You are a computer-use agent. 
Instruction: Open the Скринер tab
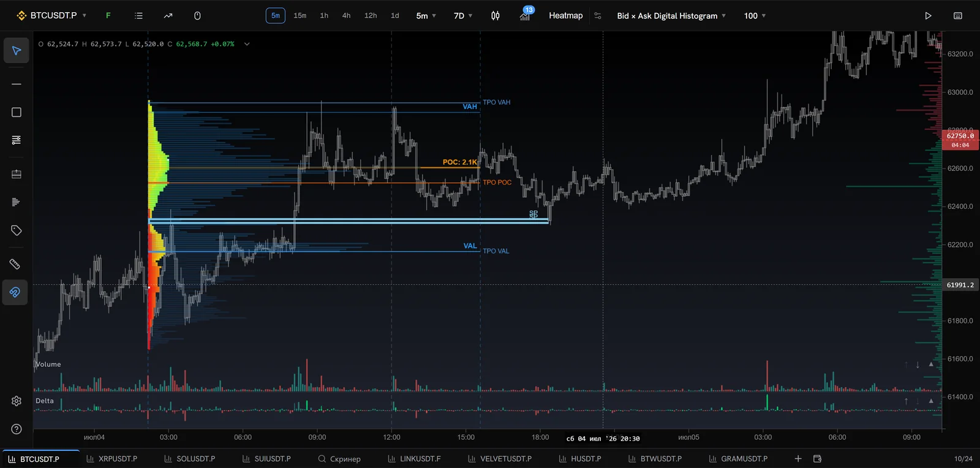[339, 458]
